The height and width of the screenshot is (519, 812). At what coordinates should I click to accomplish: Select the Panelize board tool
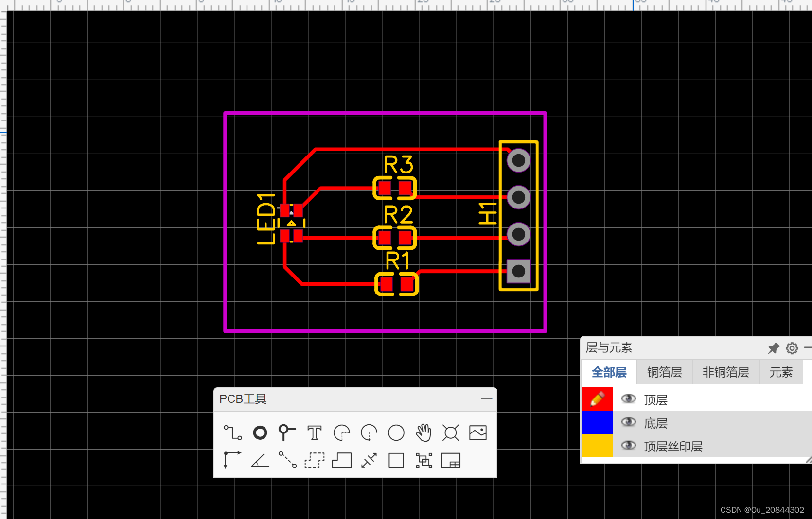[451, 460]
